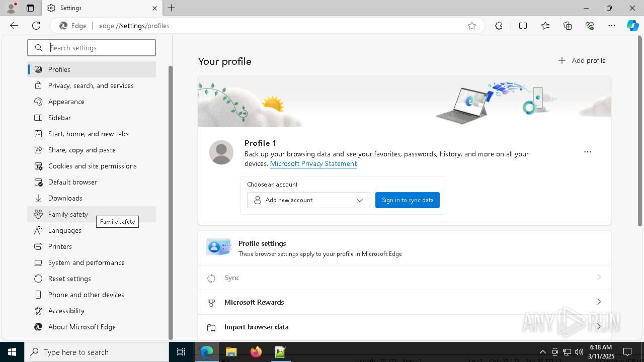
Task: Open Browser essentials heart icon
Action: pos(590,26)
